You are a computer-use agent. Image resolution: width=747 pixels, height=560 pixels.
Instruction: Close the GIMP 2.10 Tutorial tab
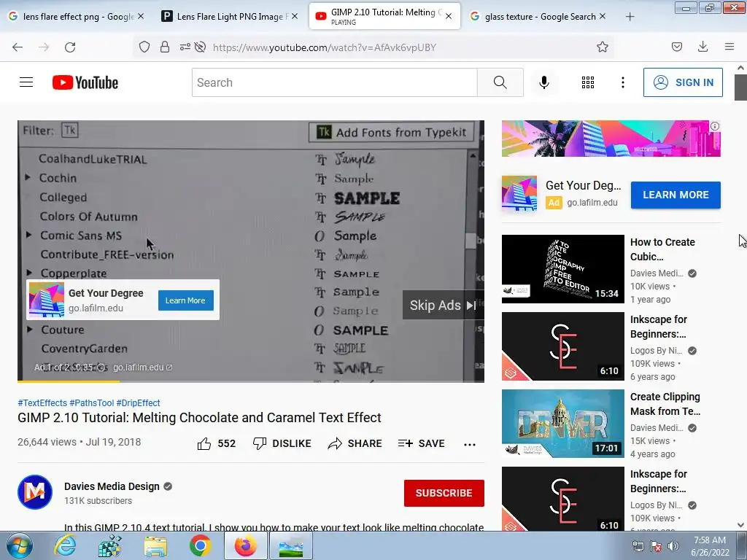pos(449,16)
